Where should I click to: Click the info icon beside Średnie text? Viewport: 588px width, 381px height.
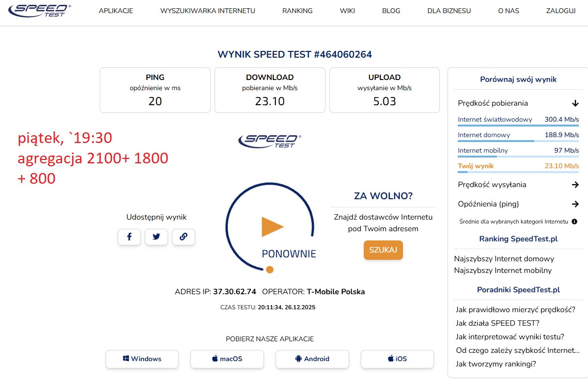pos(574,222)
